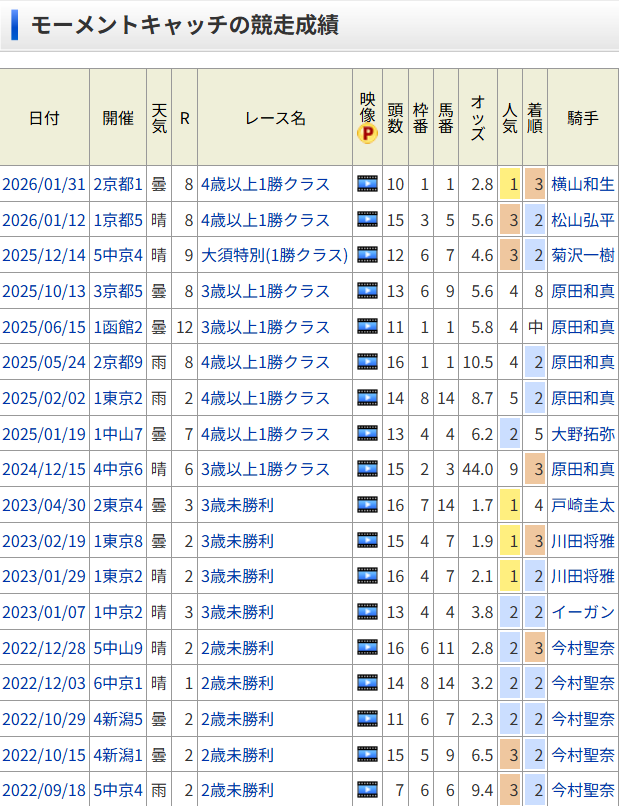The width and height of the screenshot is (619, 806).
Task: Open 1中山7 meeting link
Action: coord(118,434)
